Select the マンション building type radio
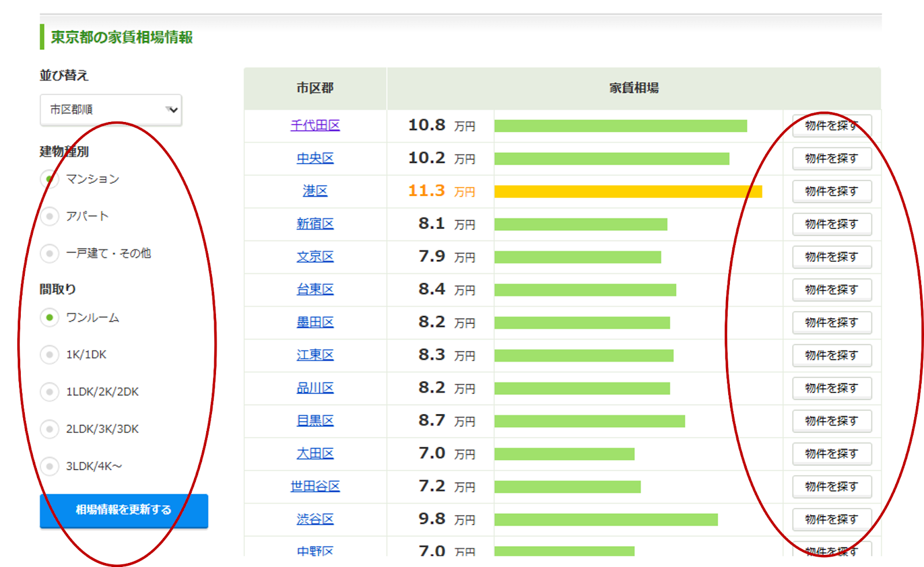This screenshot has width=924, height=567. pos(50,179)
